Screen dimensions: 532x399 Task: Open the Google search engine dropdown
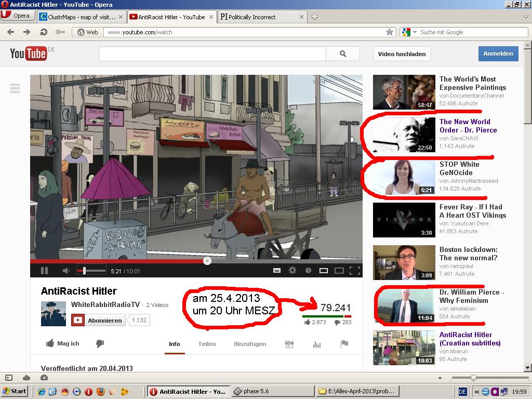tap(409, 32)
